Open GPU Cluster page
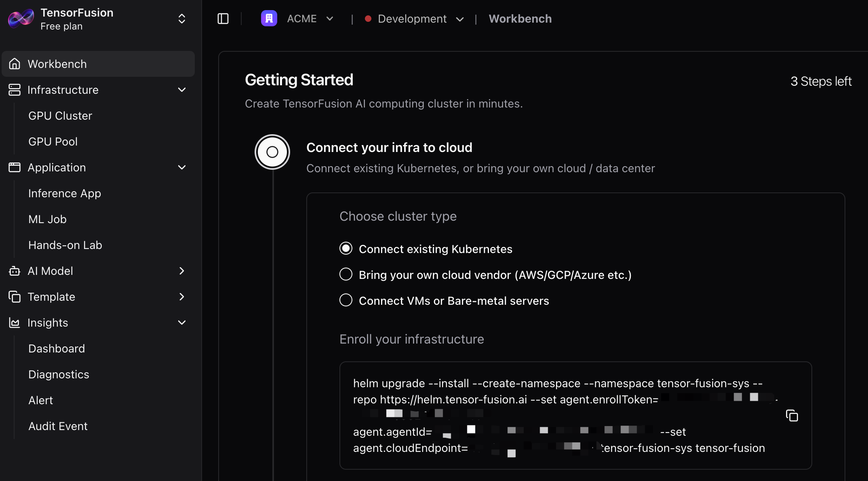Viewport: 868px width, 481px height. (60, 116)
